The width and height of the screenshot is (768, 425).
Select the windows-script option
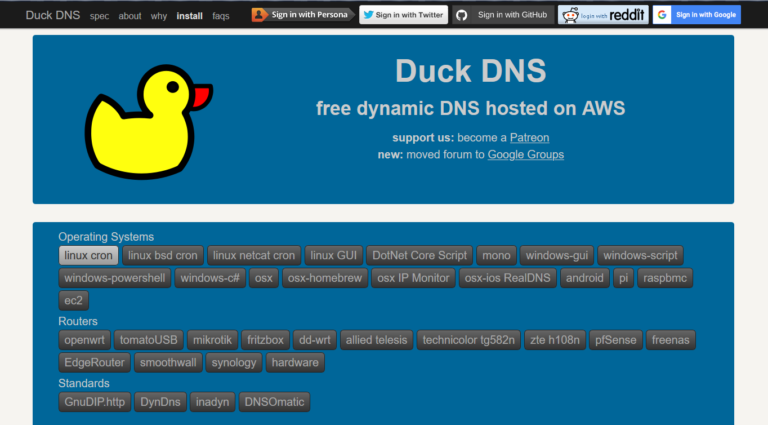coord(640,256)
